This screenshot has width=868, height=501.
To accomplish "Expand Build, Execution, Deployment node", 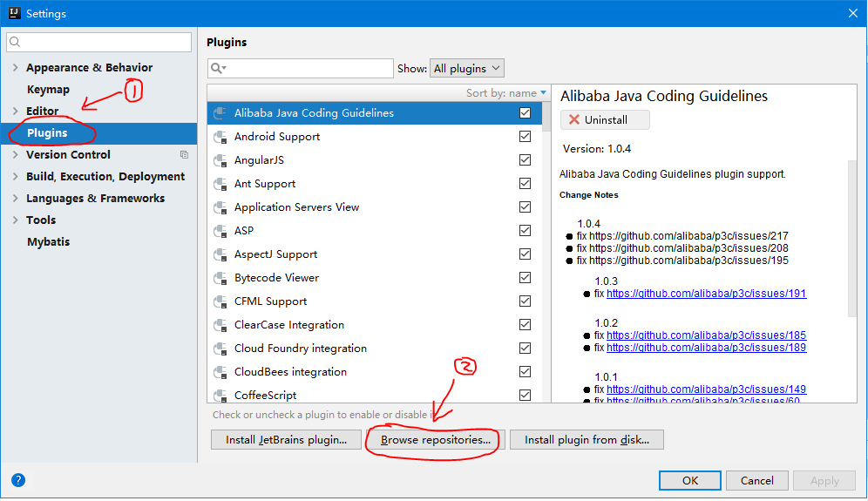I will click(x=16, y=177).
